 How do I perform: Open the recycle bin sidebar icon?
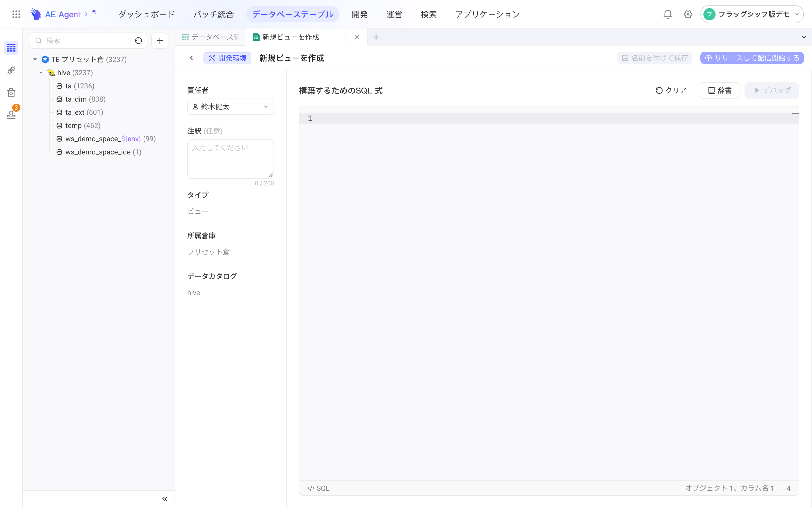pyautogui.click(x=11, y=92)
